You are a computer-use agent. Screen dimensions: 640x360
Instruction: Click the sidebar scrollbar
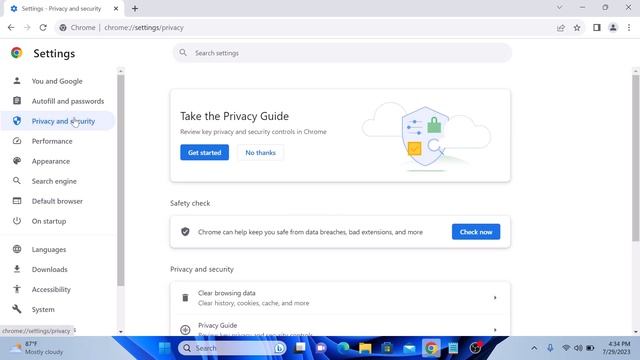click(120, 180)
